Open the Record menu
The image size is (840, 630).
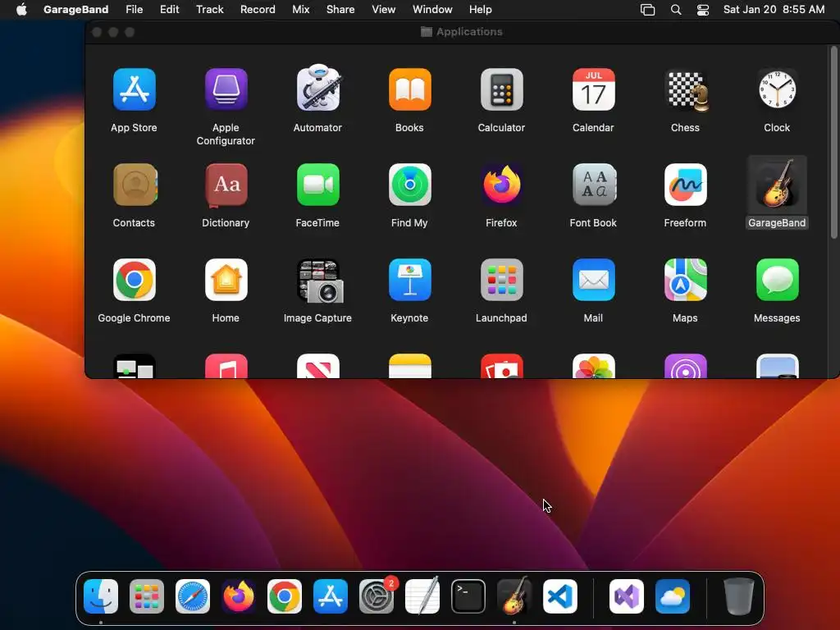258,10
